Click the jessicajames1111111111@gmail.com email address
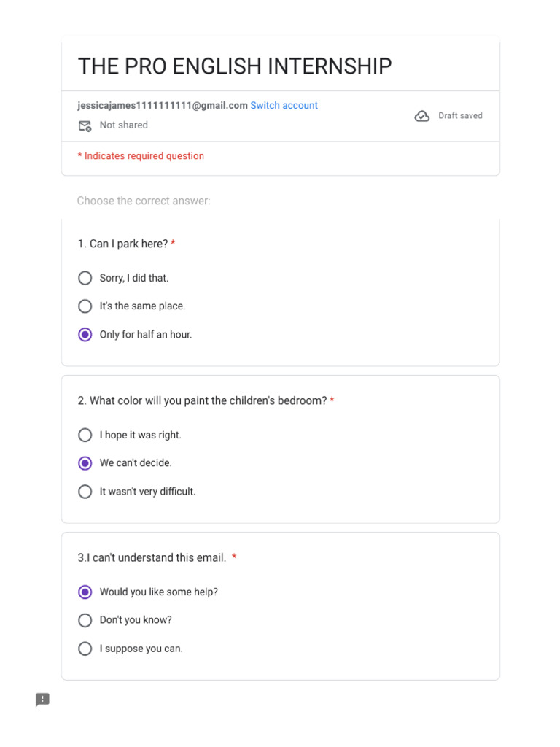The width and height of the screenshot is (560, 747). pos(163,105)
